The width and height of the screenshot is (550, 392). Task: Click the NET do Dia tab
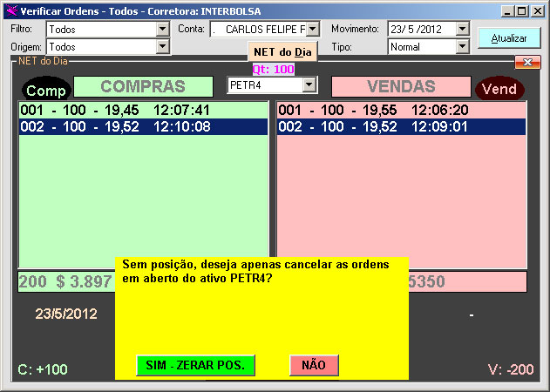[282, 51]
